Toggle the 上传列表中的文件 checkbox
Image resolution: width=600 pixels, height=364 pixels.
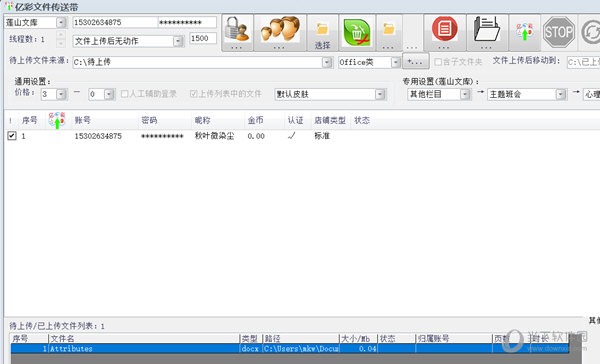click(x=194, y=94)
